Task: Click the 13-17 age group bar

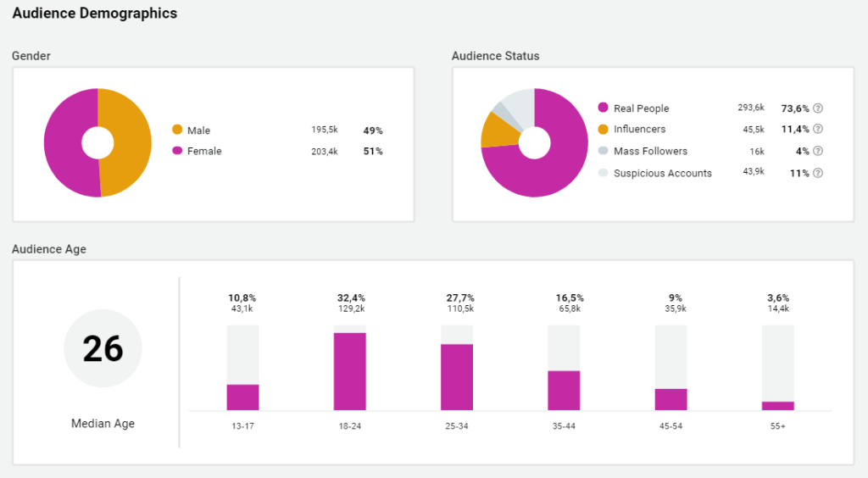Action: (x=242, y=397)
